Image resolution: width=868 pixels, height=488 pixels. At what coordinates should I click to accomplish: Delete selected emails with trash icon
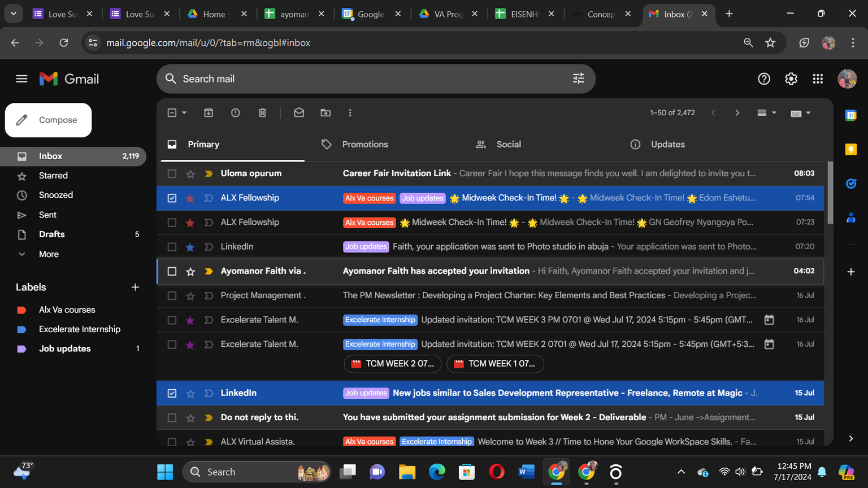262,113
